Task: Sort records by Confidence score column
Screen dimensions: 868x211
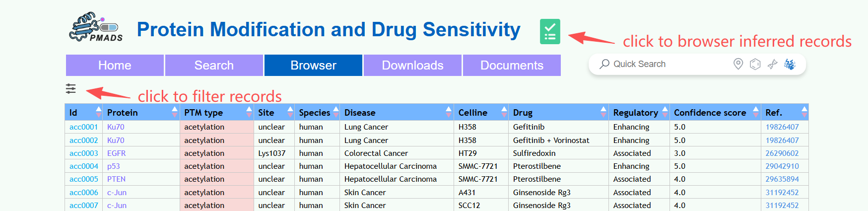Action: coord(756,112)
